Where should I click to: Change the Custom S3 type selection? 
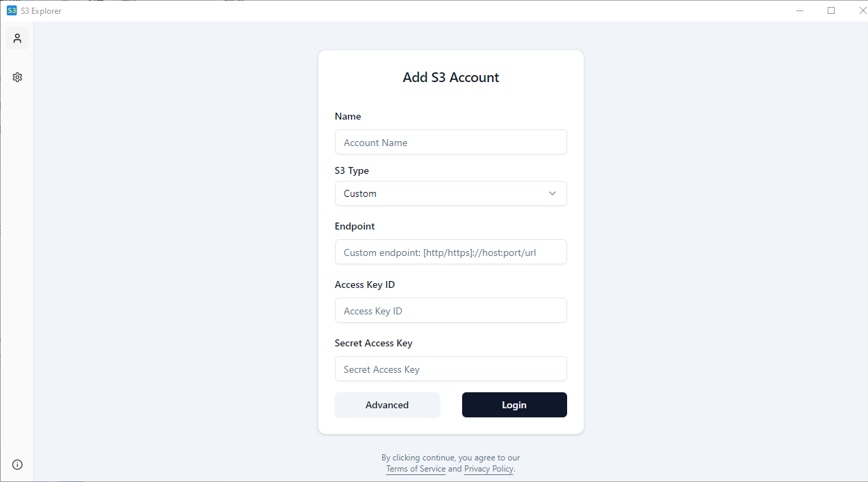coord(450,193)
